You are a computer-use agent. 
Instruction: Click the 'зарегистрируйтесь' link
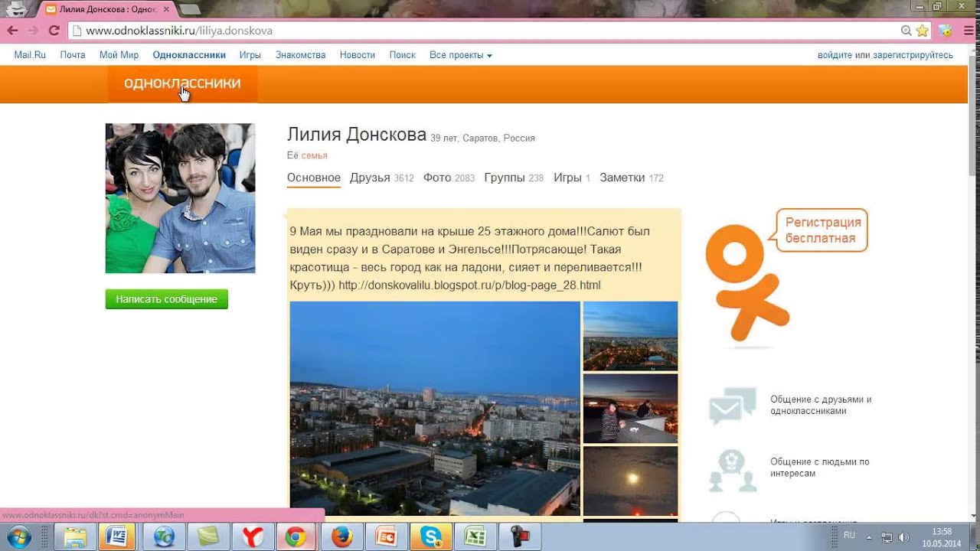click(913, 55)
